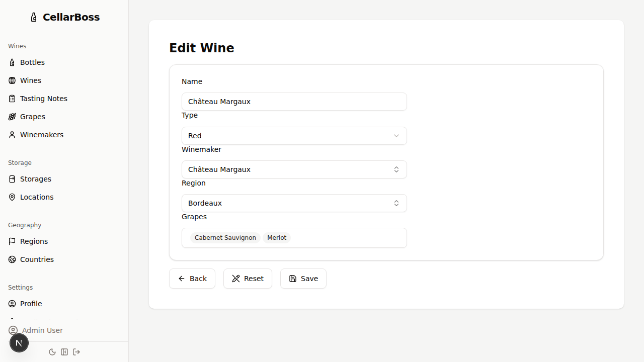This screenshot has height=362, width=644.
Task: Log out via the logout arrow icon
Action: coord(76,352)
